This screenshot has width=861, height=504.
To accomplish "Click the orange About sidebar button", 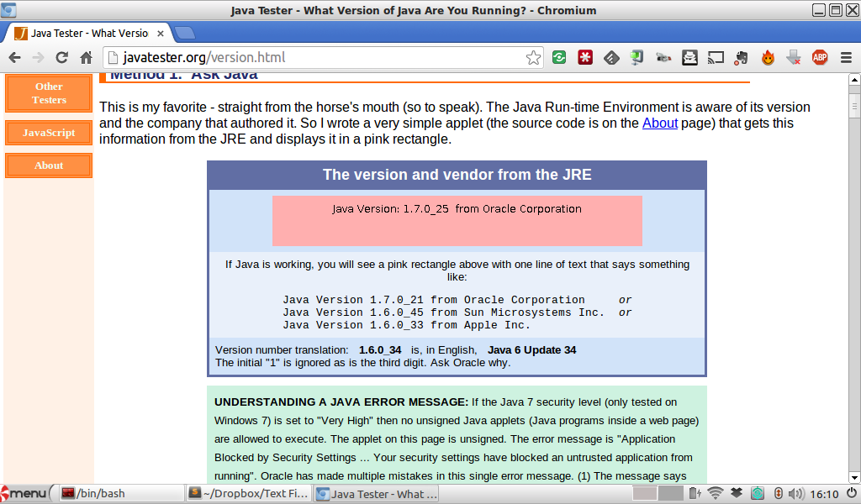I will pyautogui.click(x=49, y=165).
